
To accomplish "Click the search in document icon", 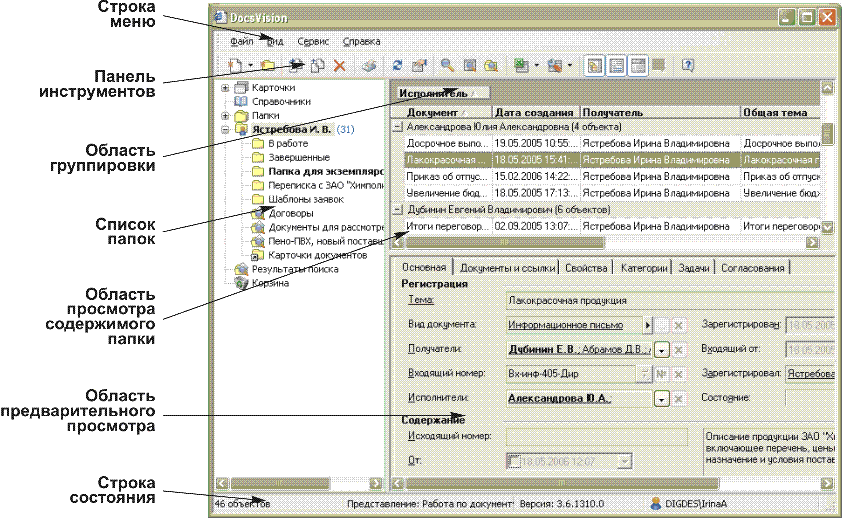I will point(469,66).
